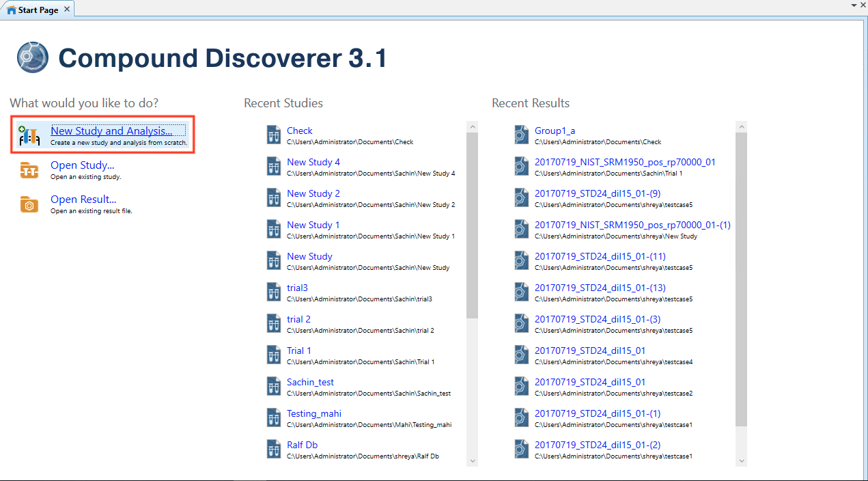Open result 20170719_STD24_dil15_01-(3)
This screenshot has width=868, height=481.
(598, 319)
